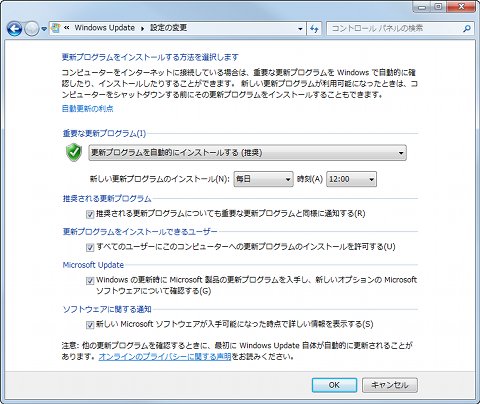Click the heading 更新プログラムをインストールする方法を選択します
Screen dimensions: 480x404
pos(150,57)
